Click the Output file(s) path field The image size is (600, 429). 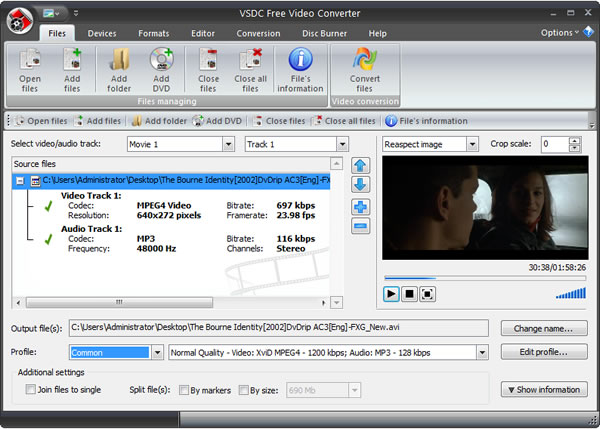(x=279, y=328)
